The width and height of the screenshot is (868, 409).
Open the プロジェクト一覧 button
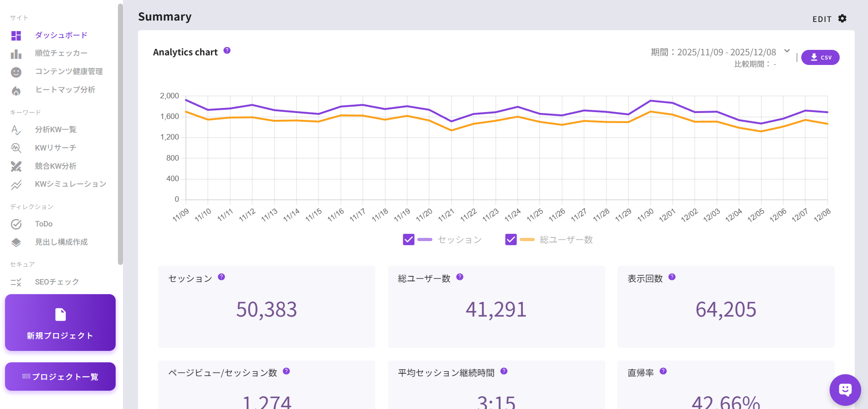tap(60, 377)
